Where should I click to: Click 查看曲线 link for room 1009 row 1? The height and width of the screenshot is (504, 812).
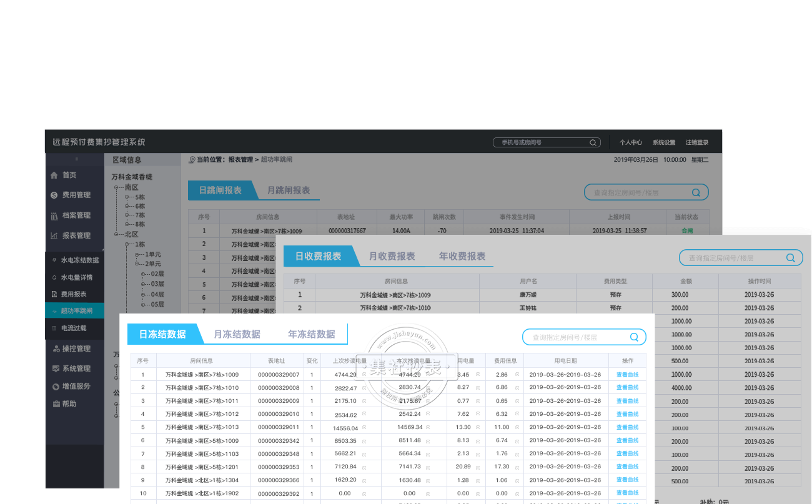click(627, 375)
